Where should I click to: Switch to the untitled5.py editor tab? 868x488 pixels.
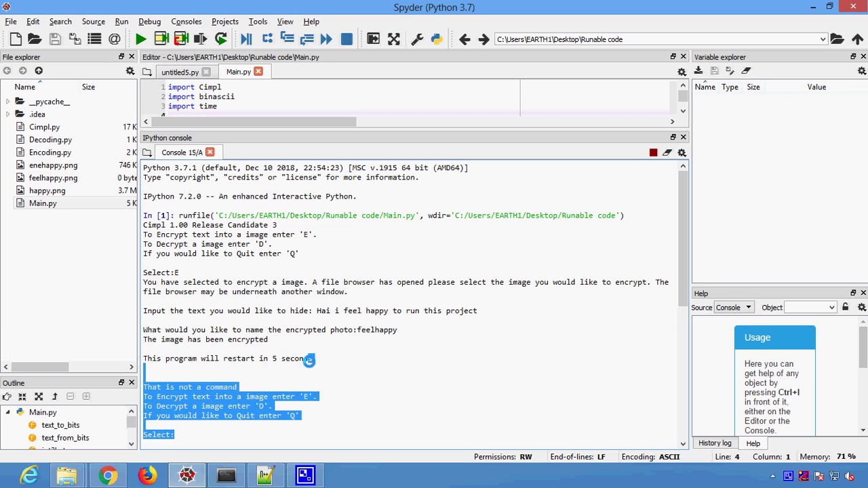tap(180, 72)
